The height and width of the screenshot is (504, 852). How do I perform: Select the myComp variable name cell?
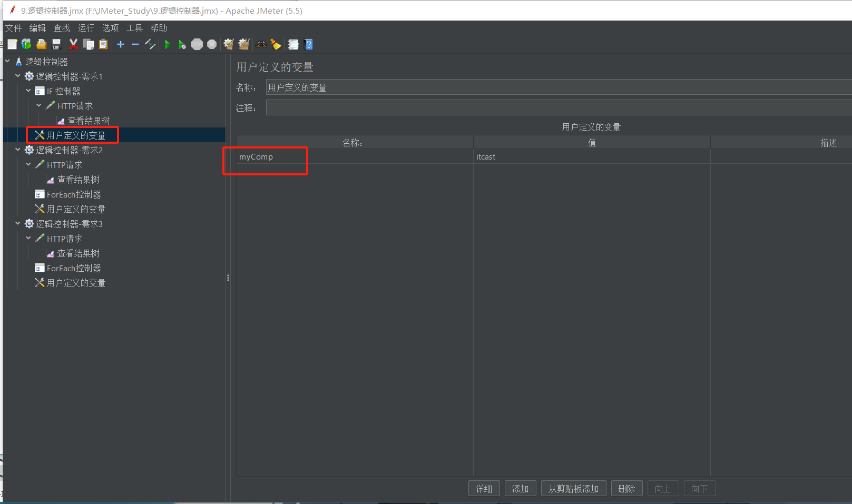pyautogui.click(x=355, y=157)
